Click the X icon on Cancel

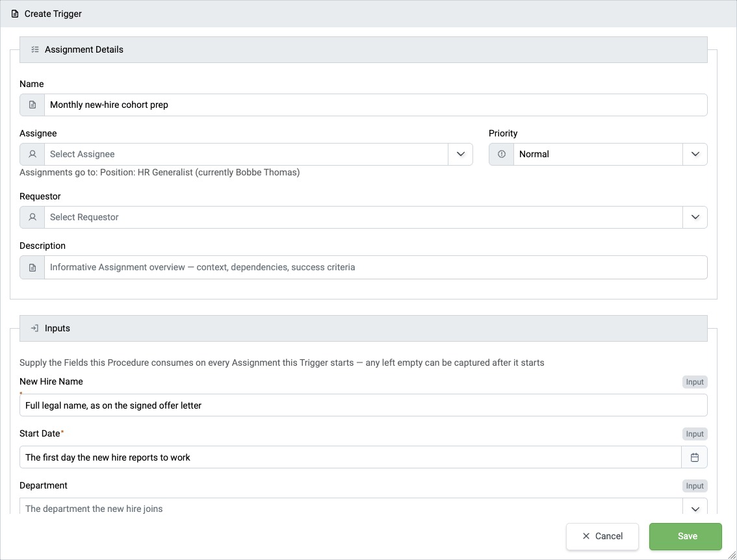[x=586, y=536]
